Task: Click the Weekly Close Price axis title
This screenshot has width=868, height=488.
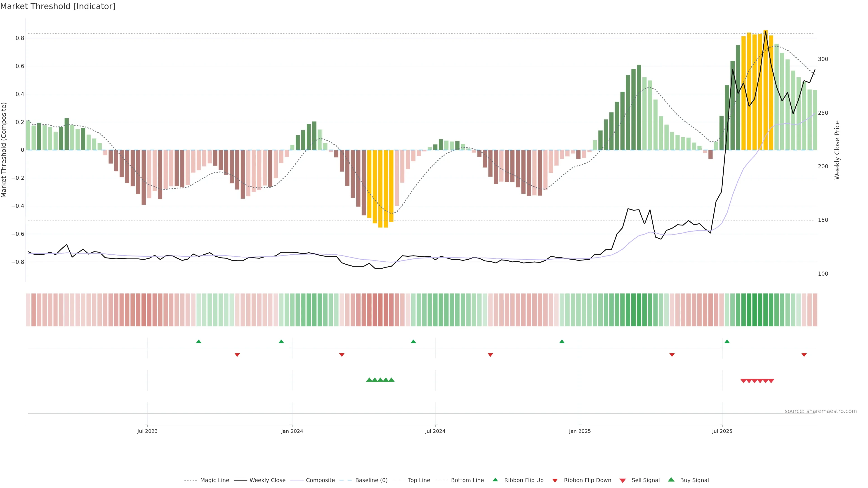Action: click(x=837, y=150)
